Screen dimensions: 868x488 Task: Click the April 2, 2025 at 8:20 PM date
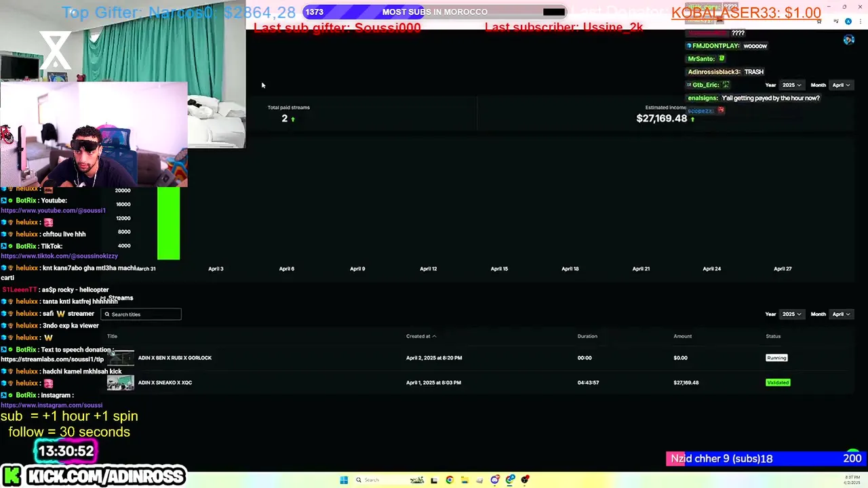434,358
